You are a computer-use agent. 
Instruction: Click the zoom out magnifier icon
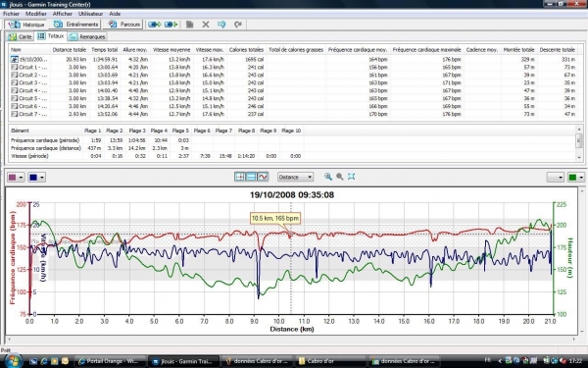(x=340, y=177)
